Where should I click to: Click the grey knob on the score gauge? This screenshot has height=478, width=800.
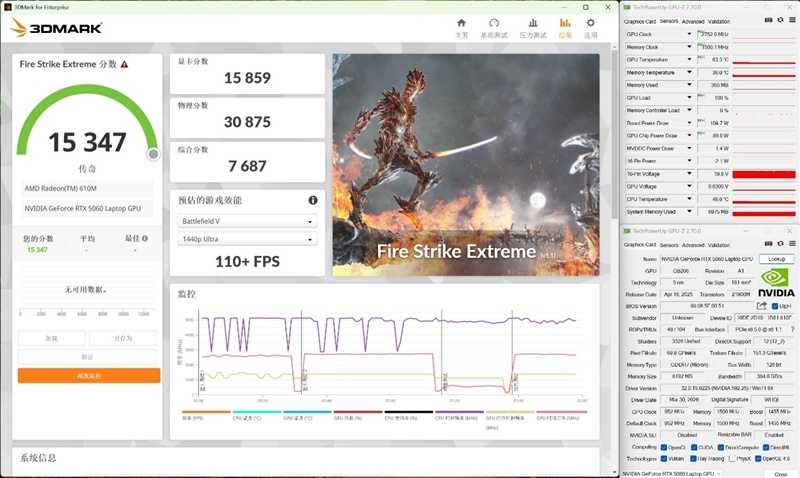153,154
